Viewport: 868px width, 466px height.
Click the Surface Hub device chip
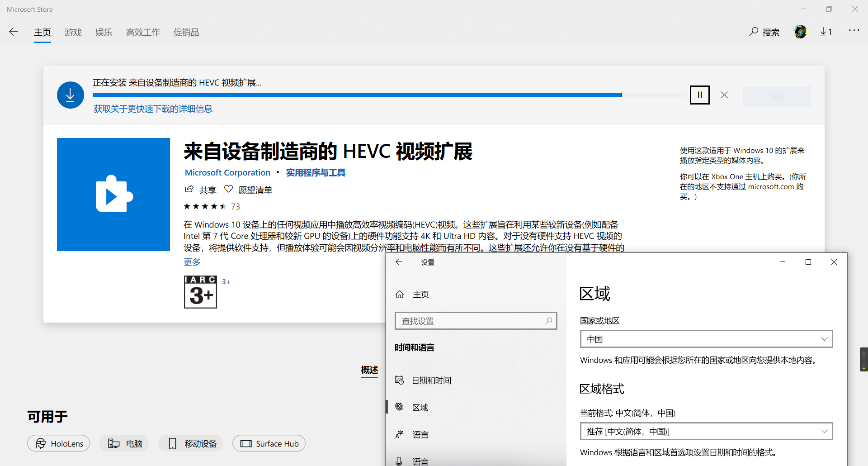pos(269,443)
